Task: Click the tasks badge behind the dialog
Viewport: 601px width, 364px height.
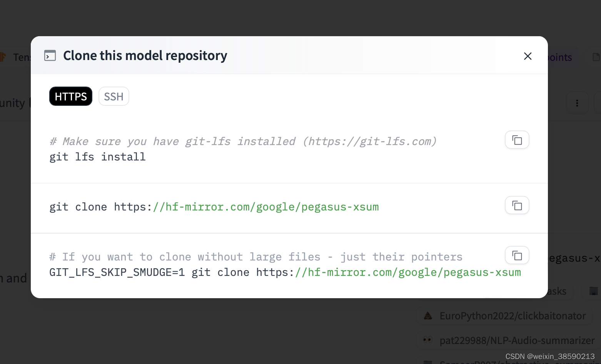Action: (x=557, y=291)
